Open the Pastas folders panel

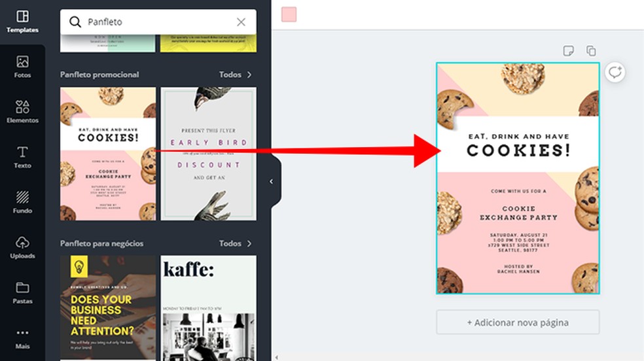[22, 292]
